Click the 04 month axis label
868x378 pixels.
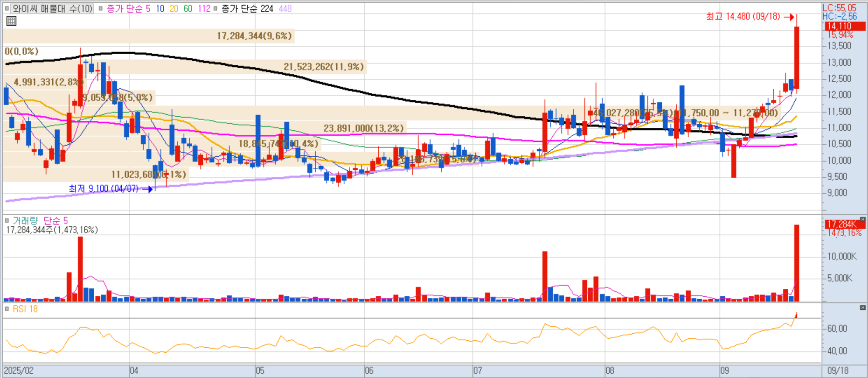click(134, 371)
